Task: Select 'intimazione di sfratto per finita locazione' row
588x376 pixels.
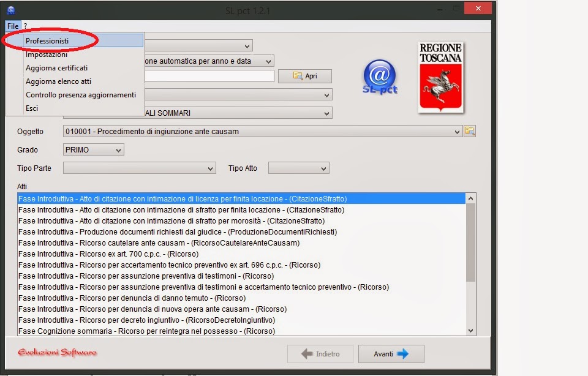Action: [x=241, y=210]
